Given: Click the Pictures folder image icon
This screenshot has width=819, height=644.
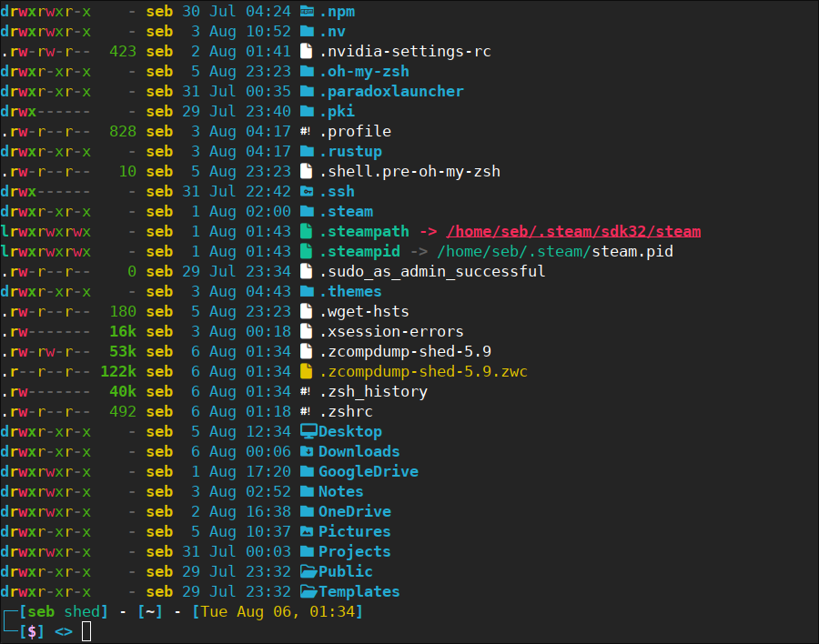Looking at the screenshot, I should 308,531.
